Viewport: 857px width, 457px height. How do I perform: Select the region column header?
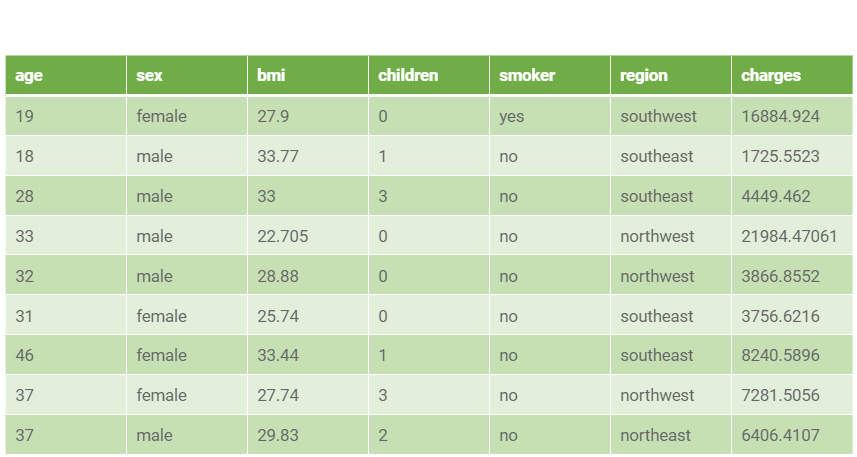[671, 75]
